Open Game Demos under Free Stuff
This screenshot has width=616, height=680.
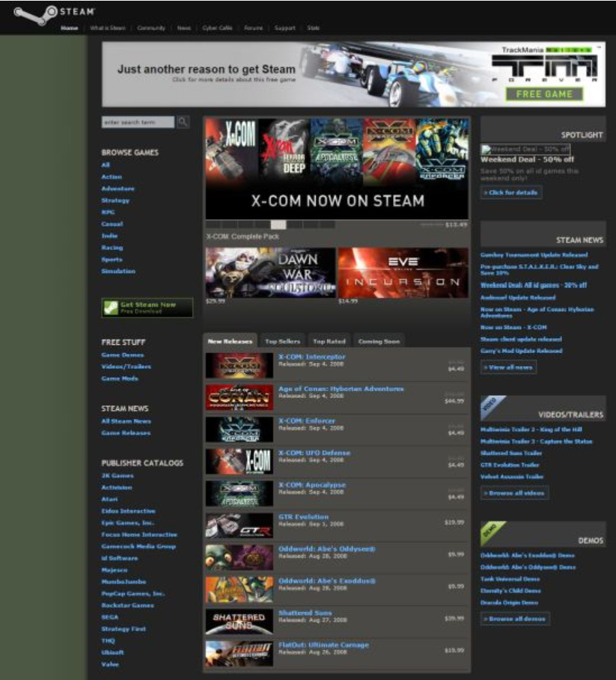point(123,355)
